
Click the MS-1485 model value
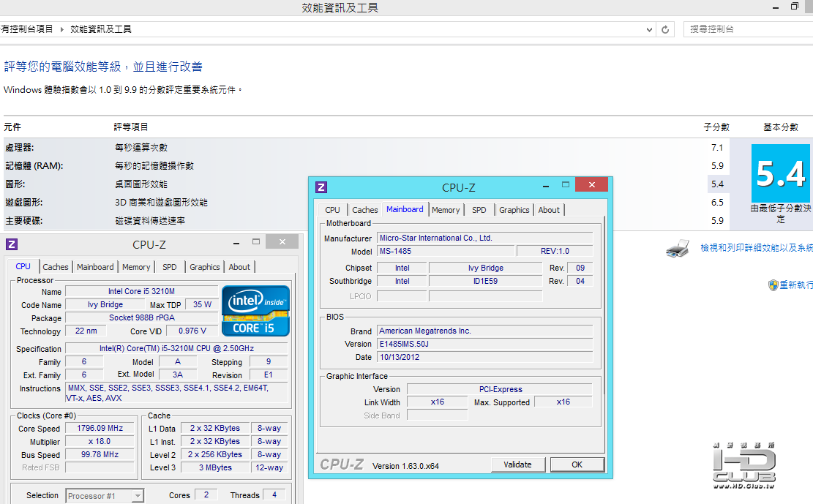click(x=446, y=251)
